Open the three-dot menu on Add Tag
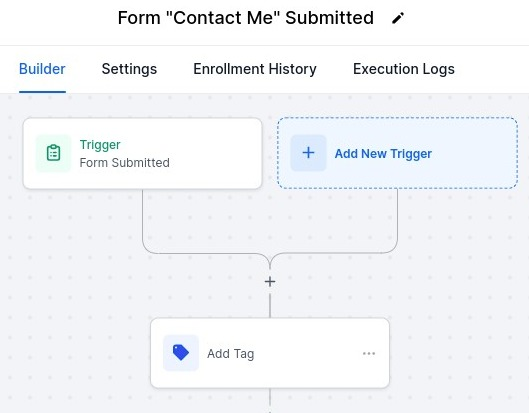Image resolution: width=529 pixels, height=413 pixels. coord(369,353)
